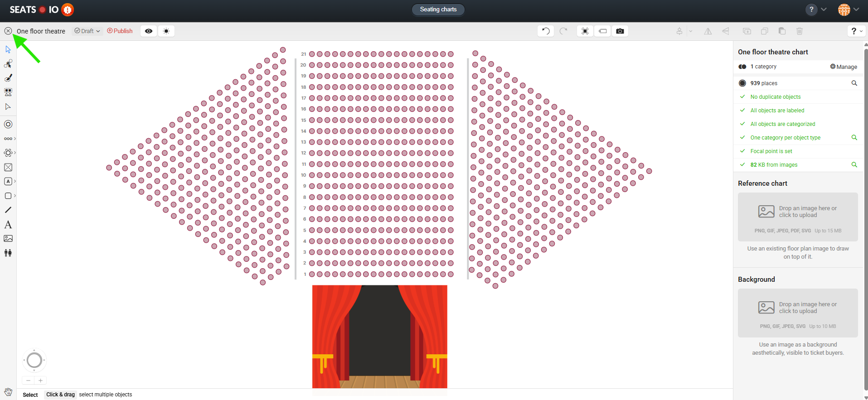Select the cursor selection tool

coord(8,49)
